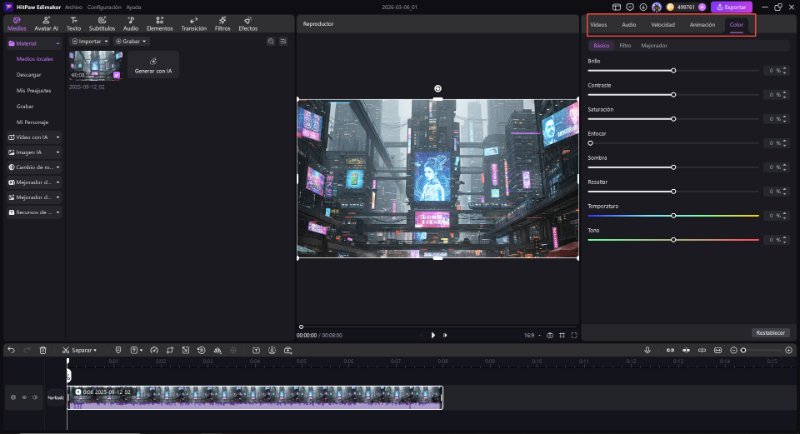Open the Filtros panel
Screen dimensions: 800x434
tap(222, 24)
